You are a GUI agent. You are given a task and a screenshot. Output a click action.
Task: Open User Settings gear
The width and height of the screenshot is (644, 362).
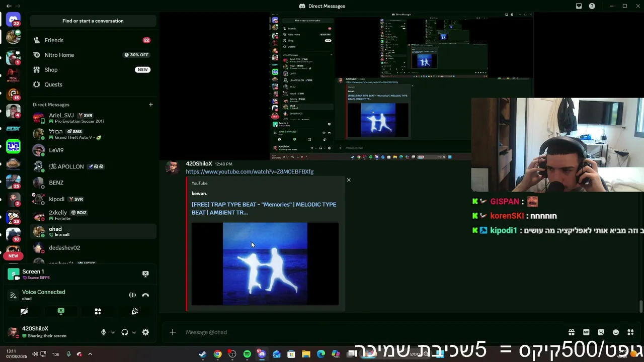coord(145,332)
